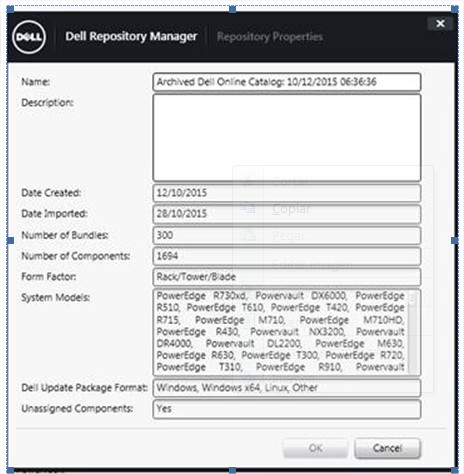Select the right-middle image selection handle
Screen dimensions: 464x474
pos(455,240)
